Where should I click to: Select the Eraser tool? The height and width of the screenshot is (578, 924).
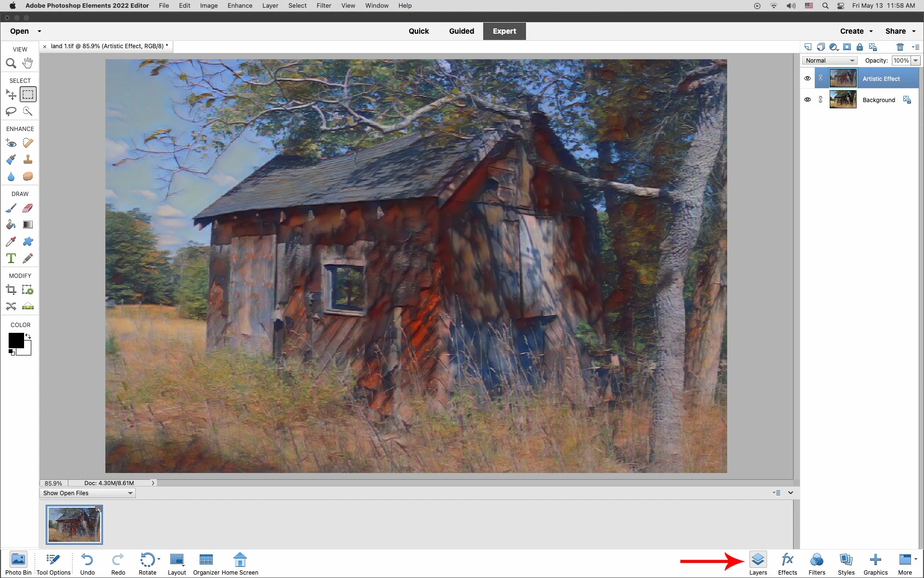(x=28, y=208)
